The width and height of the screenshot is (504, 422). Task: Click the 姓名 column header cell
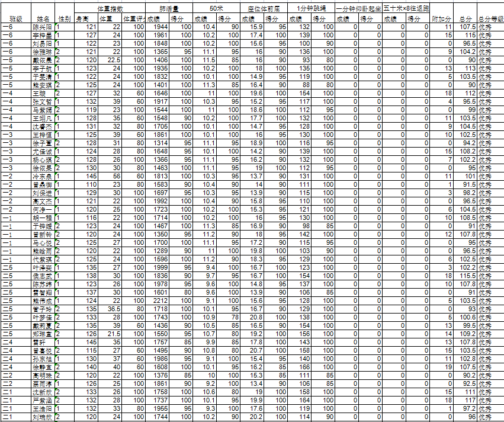(x=43, y=18)
